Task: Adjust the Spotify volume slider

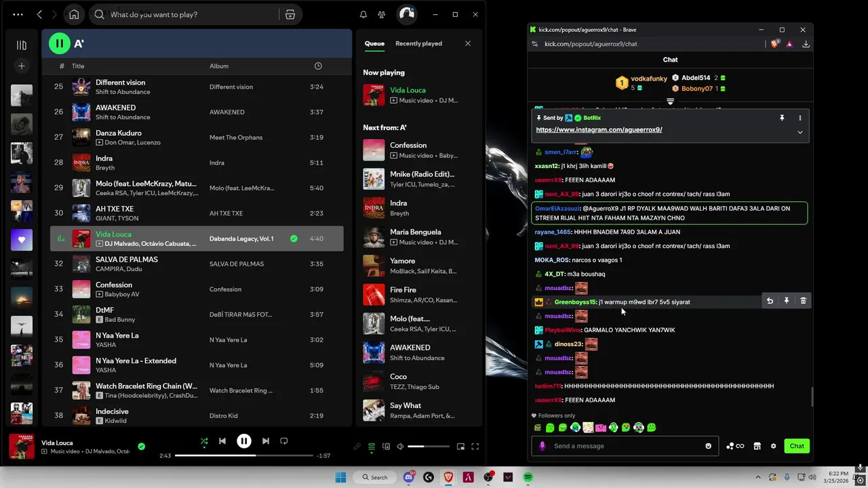Action: click(x=429, y=447)
